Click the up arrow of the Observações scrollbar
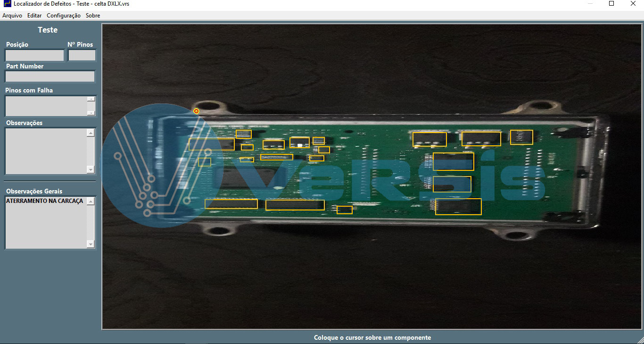644x344 pixels. pos(91,133)
